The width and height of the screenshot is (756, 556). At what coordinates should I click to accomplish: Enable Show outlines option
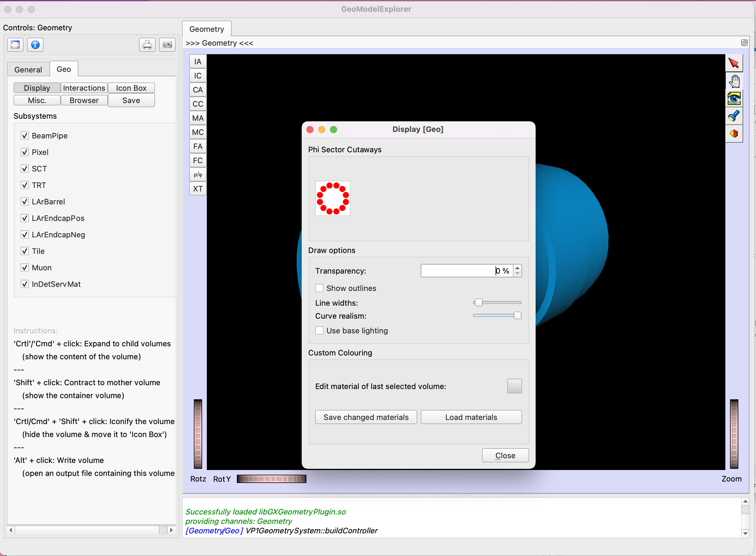(319, 288)
